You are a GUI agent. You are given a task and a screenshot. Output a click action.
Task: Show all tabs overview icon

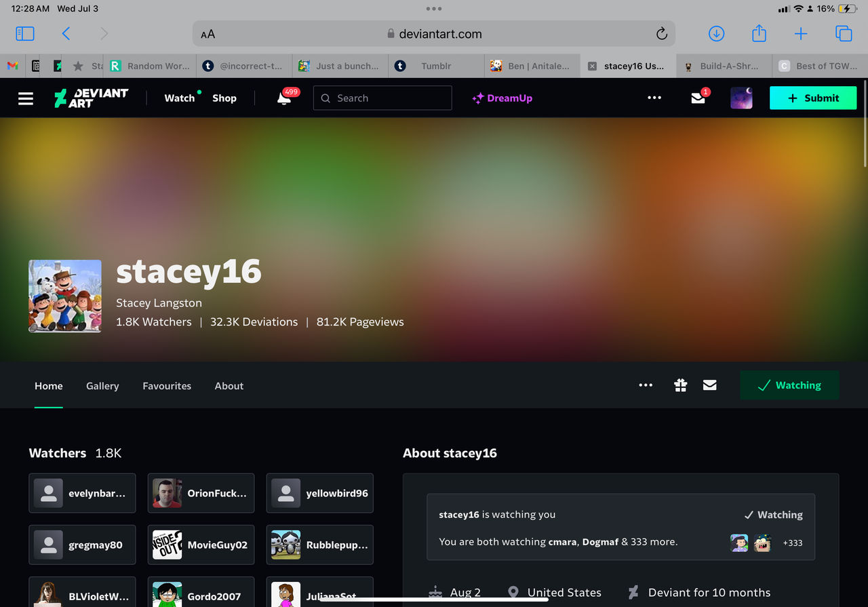pos(844,33)
